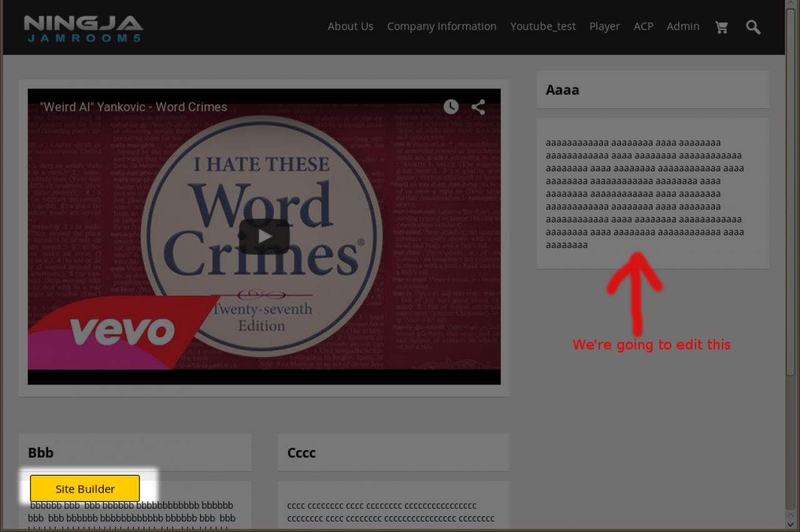Go to the Player page
Viewport: 800px width, 532px height.
click(604, 26)
